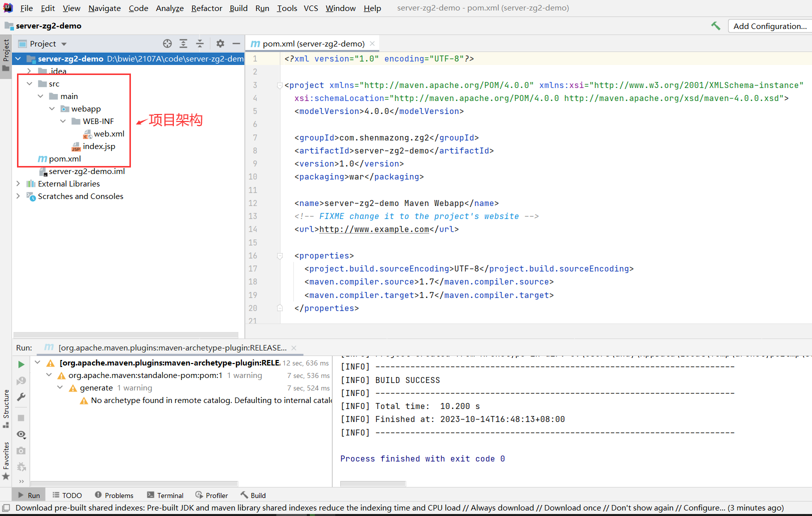This screenshot has width=812, height=516.
Task: Open the VCS menu
Action: [x=311, y=8]
